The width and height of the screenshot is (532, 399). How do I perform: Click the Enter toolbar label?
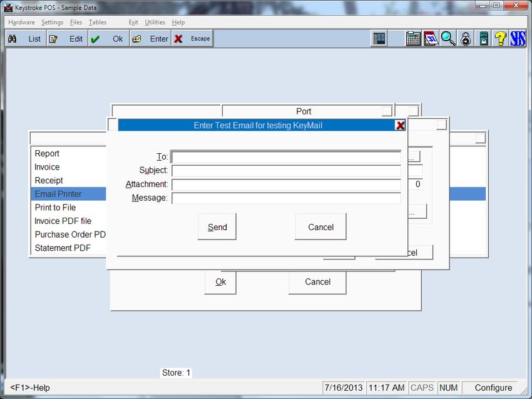(159, 39)
